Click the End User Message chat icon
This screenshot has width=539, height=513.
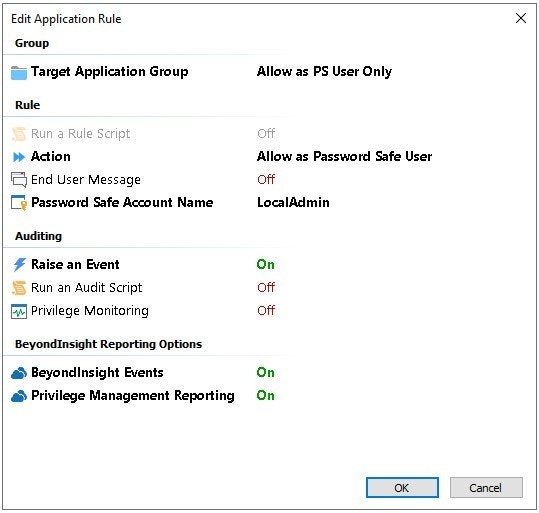(x=19, y=180)
